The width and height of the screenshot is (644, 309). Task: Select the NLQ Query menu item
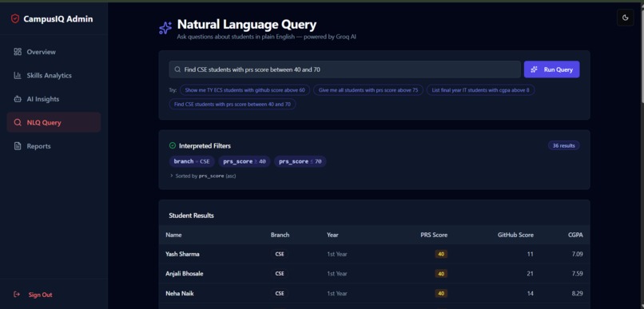click(54, 122)
